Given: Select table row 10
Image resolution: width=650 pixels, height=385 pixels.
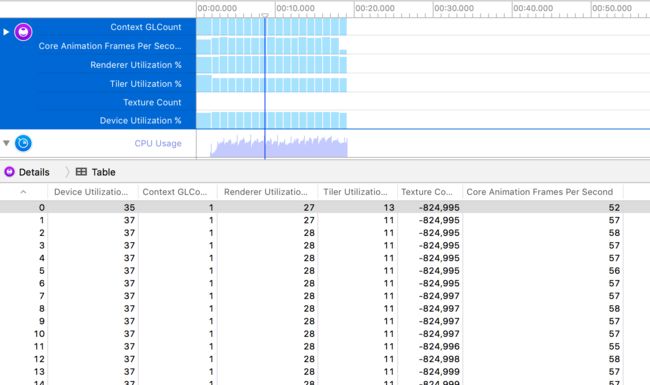Looking at the screenshot, I should (325, 334).
